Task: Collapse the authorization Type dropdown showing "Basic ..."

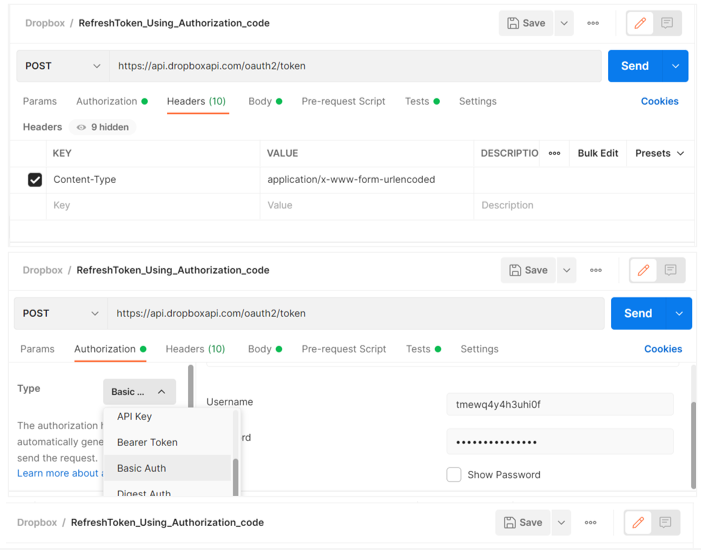Action: click(x=139, y=392)
